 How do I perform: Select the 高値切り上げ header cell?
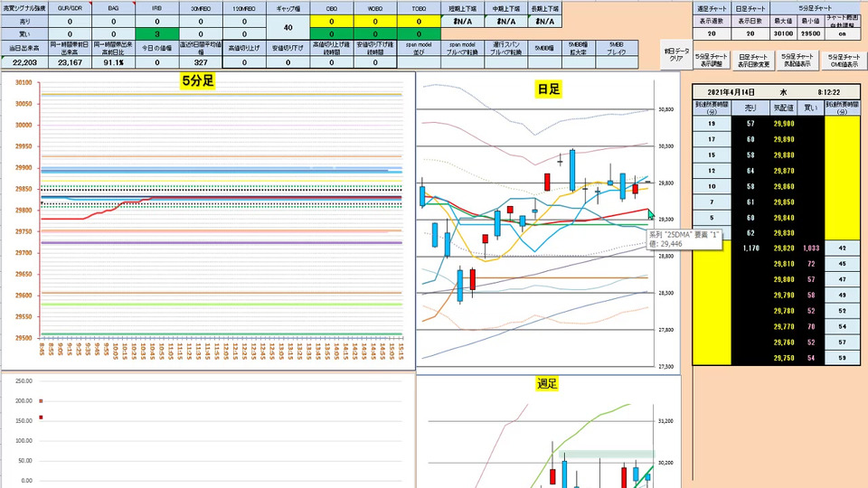[x=244, y=48]
